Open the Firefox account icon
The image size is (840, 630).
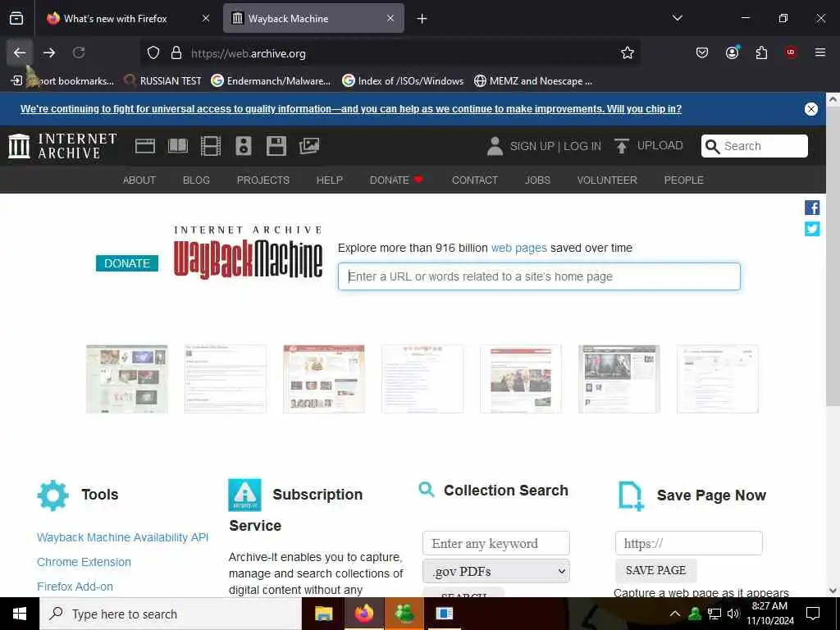click(x=732, y=52)
